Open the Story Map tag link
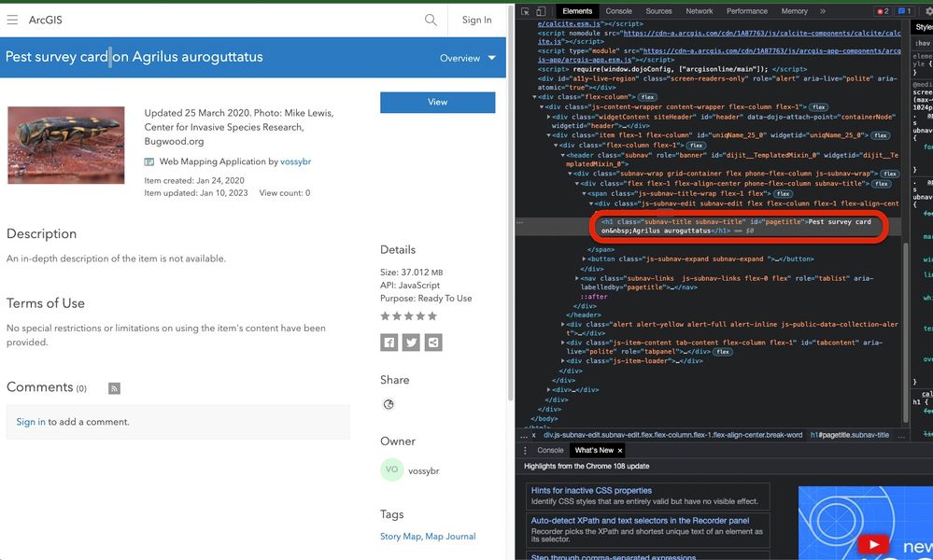This screenshot has height=560, width=933. coord(401,537)
